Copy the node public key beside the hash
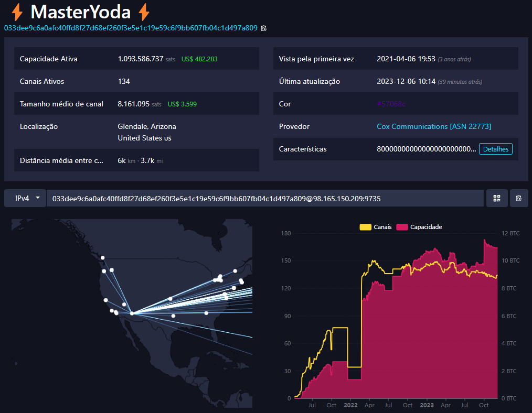Image resolution: width=532 pixels, height=413 pixels. (264, 28)
